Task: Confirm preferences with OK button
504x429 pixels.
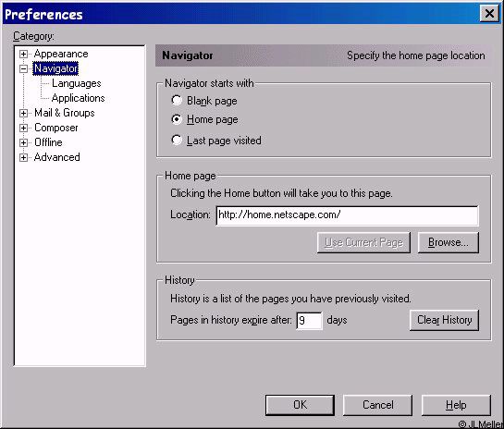Action: [300, 405]
